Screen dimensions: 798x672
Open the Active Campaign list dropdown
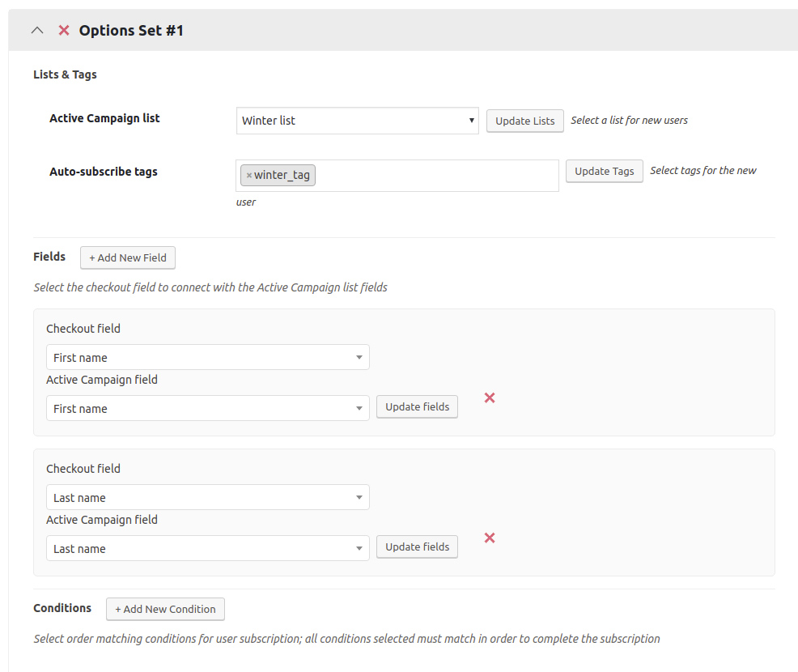tap(357, 121)
